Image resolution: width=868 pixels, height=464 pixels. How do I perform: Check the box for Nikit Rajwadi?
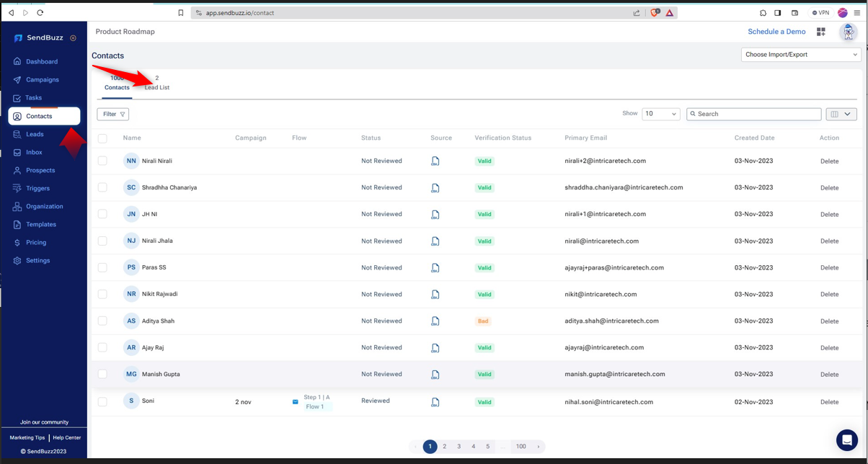(102, 294)
